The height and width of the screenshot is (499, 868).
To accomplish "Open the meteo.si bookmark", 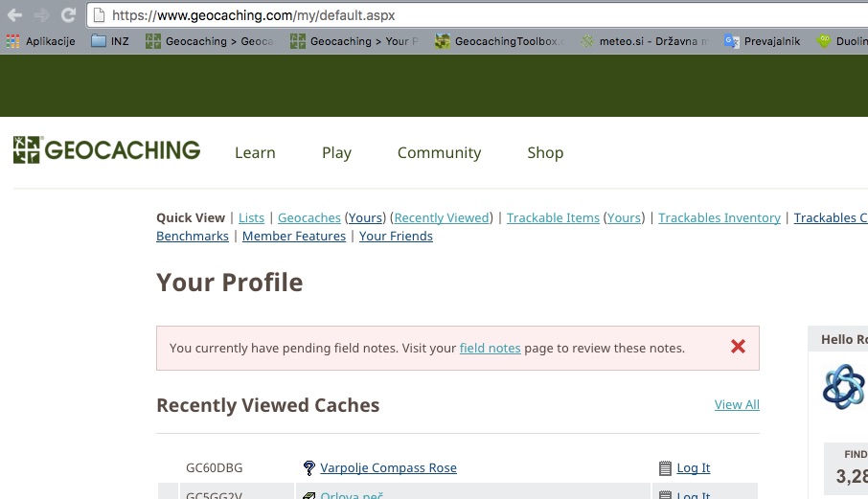I will point(645,41).
